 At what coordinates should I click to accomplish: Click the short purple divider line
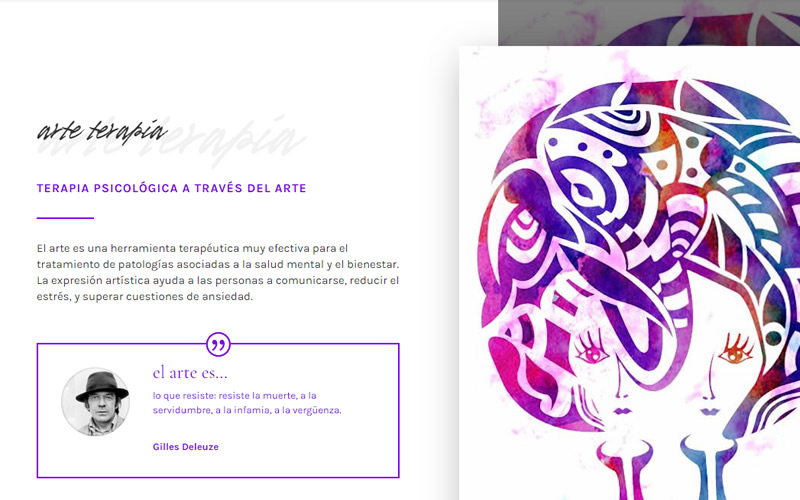point(65,218)
